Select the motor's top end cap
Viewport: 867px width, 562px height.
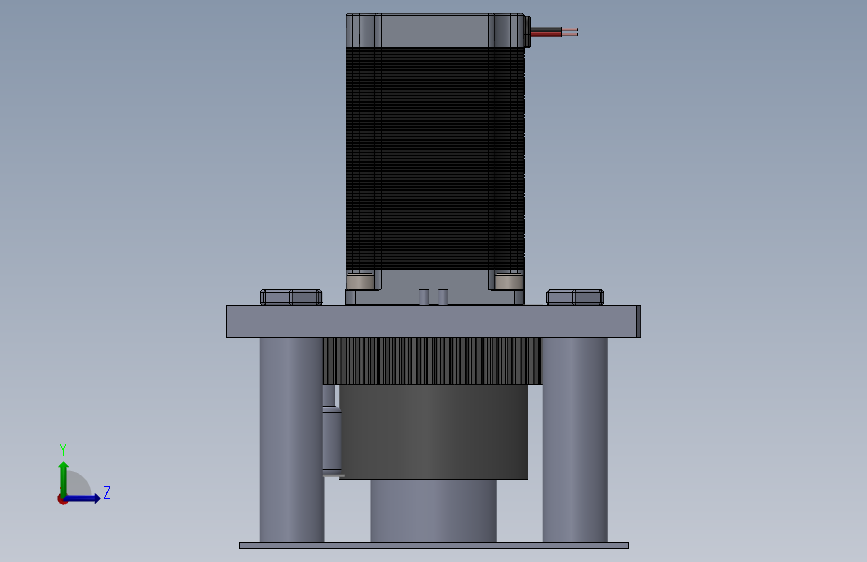(435, 30)
